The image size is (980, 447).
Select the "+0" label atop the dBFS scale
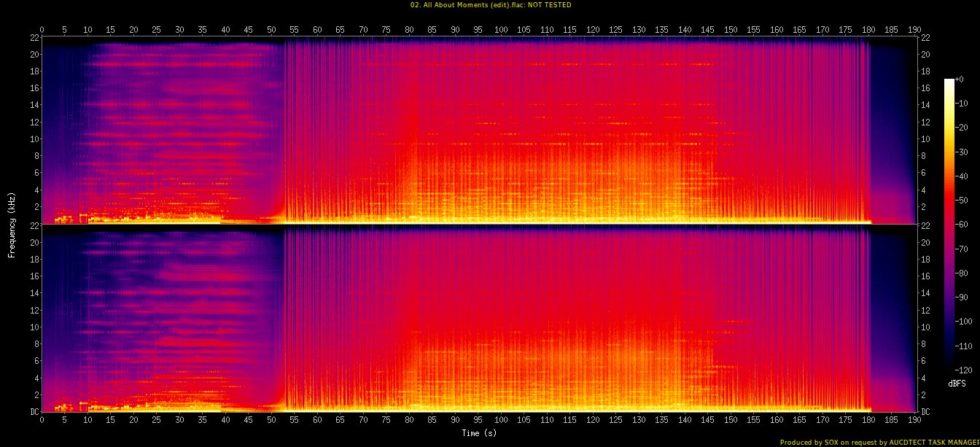click(958, 79)
